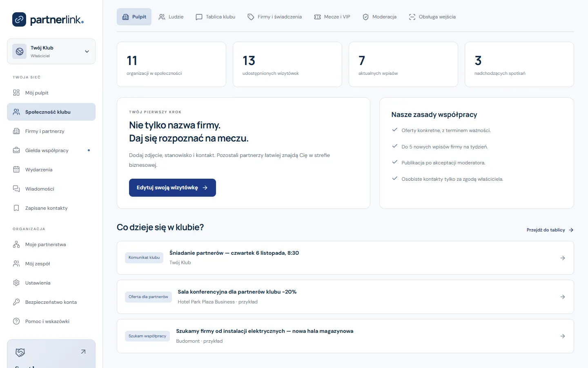Open Mój pulpit dashboard icon
Screen dimensions: 588x368
tap(16, 93)
